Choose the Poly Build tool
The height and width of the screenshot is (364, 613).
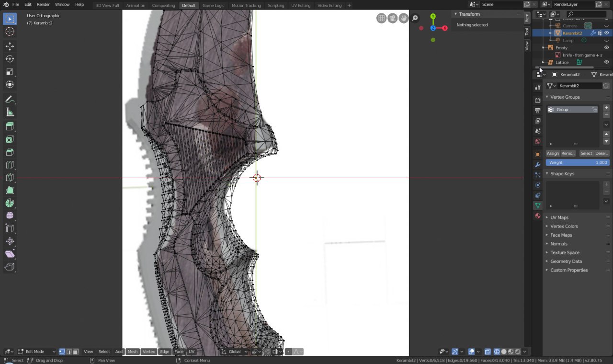point(10,191)
